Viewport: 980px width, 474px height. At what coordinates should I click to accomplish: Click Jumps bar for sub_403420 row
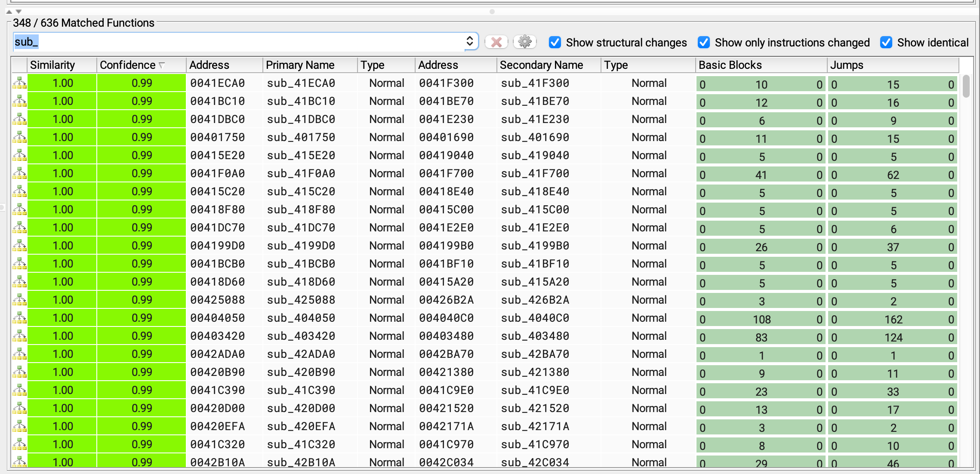click(893, 337)
